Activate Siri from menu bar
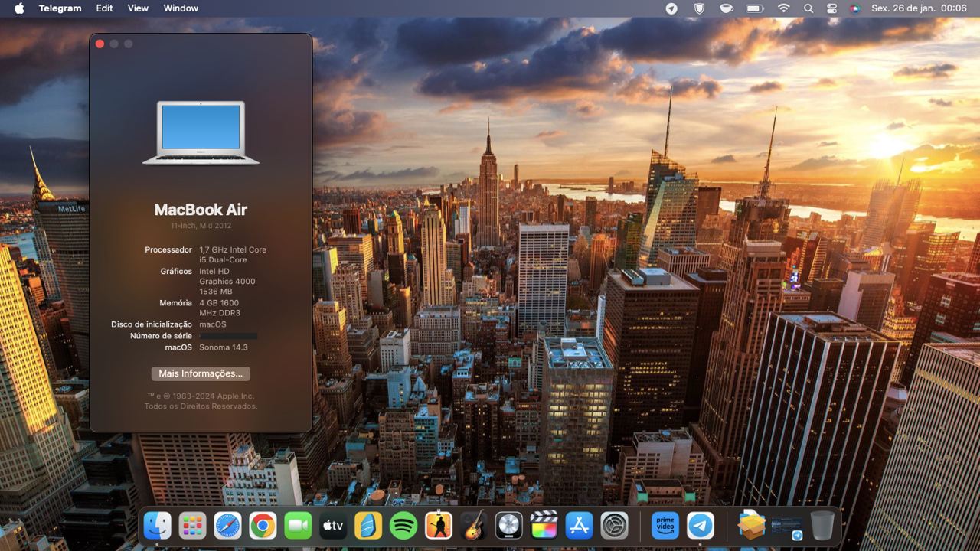 (x=855, y=8)
